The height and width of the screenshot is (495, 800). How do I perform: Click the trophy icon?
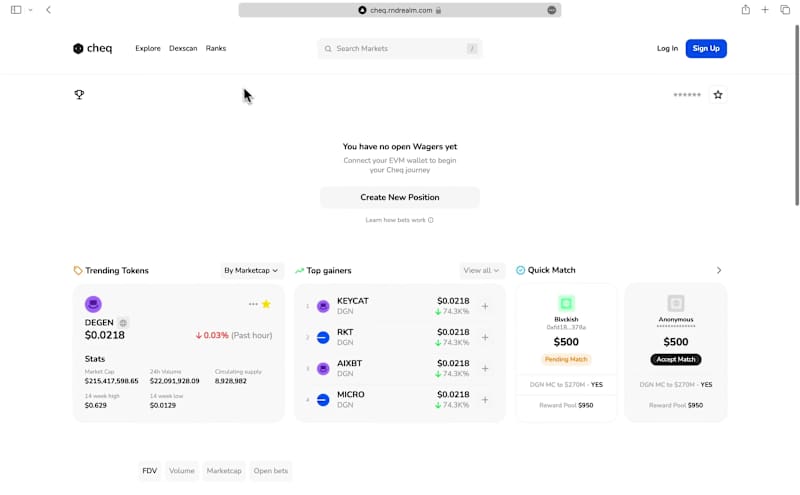[79, 94]
